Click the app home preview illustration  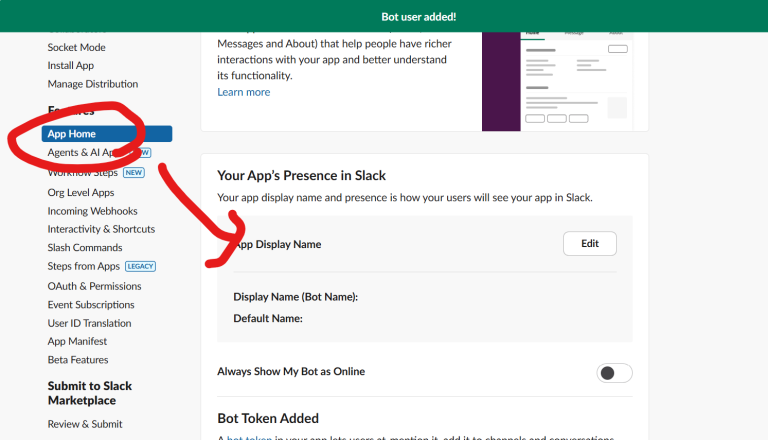click(557, 81)
